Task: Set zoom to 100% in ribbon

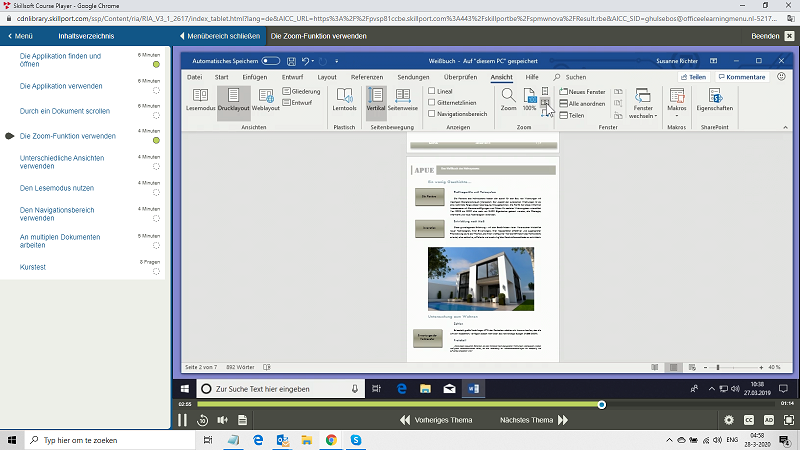Action: click(x=529, y=97)
